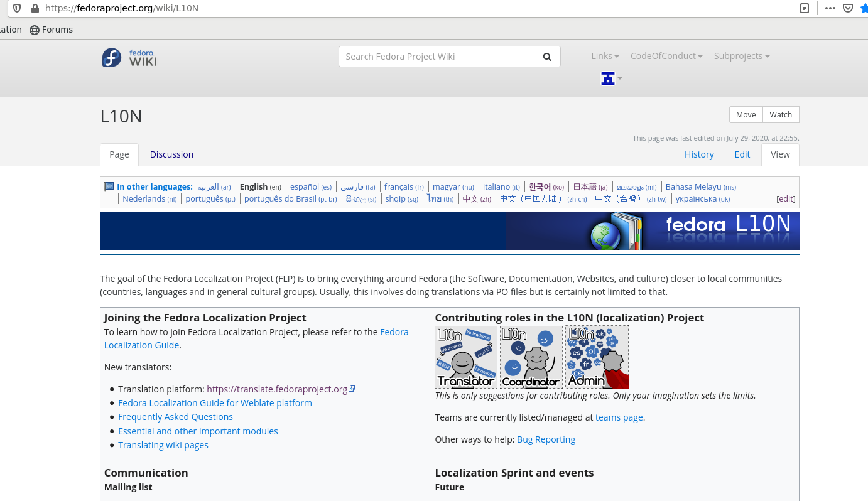Switch to português do Brasil (pt-br)
868x501 pixels.
click(291, 199)
